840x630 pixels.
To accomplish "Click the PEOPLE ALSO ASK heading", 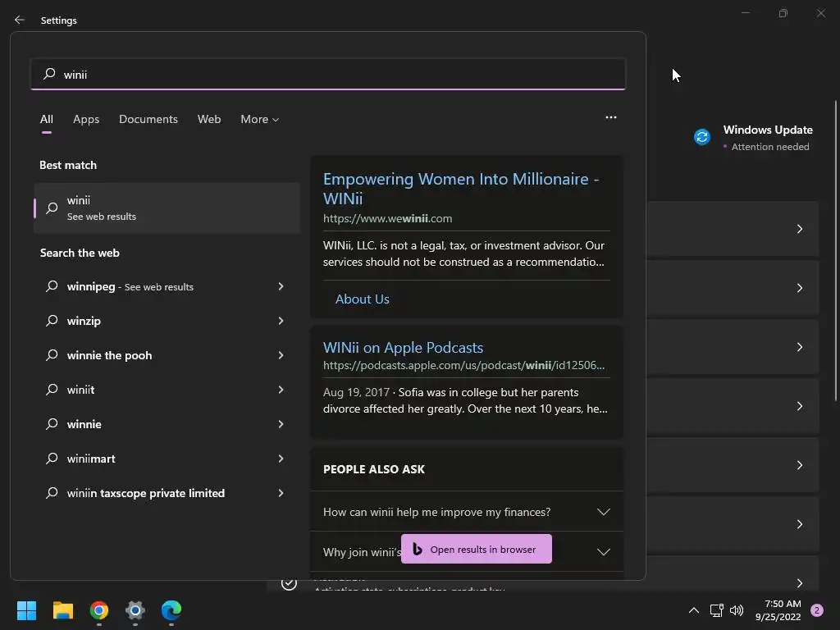I will point(374,469).
